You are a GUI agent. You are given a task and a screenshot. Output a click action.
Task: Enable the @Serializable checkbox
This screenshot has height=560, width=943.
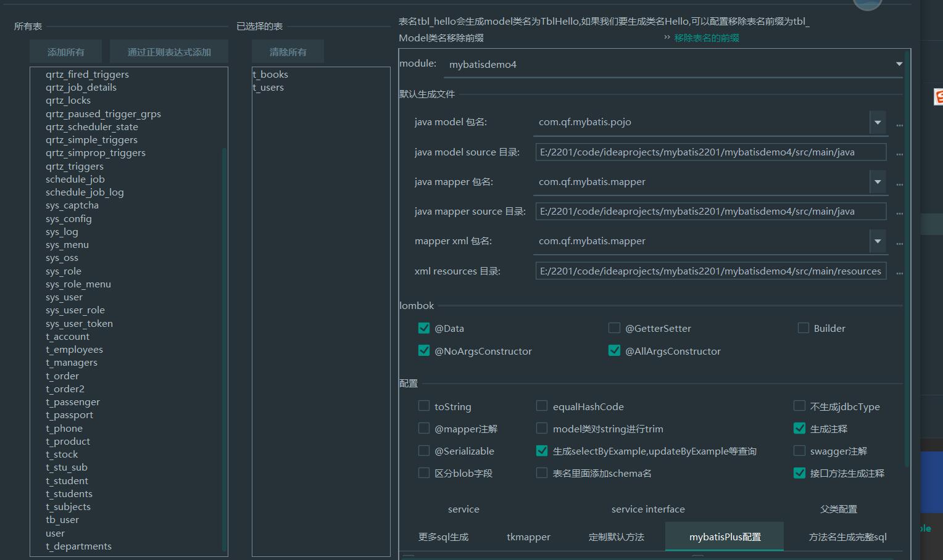coord(424,451)
